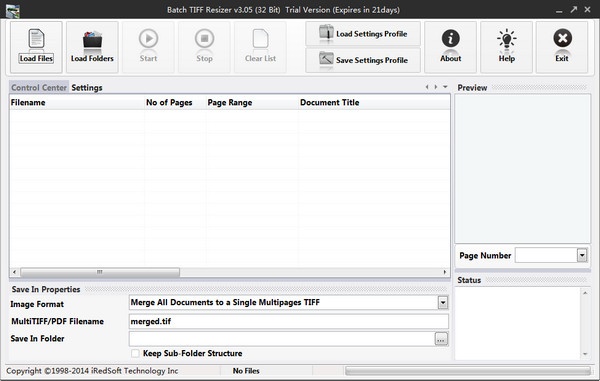
Task: Minimize the Batch TIFF Resizer window
Action: tap(559, 10)
